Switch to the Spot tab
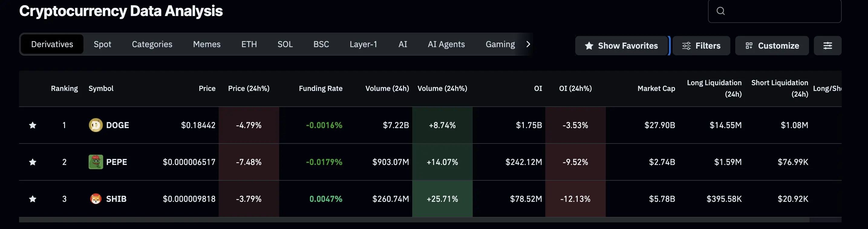The image size is (868, 229). (x=103, y=44)
